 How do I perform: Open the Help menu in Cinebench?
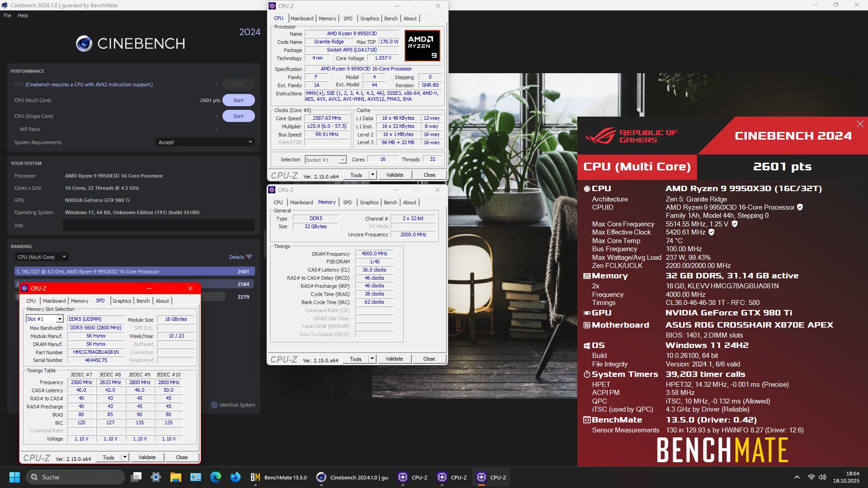point(23,15)
